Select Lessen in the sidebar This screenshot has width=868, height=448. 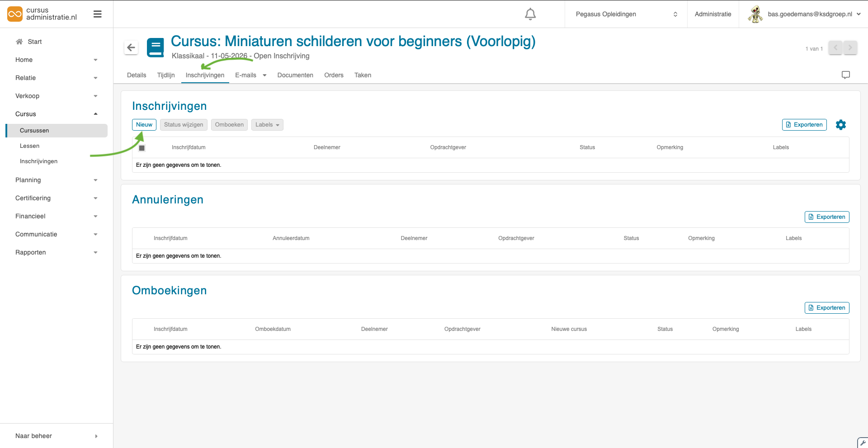tap(30, 146)
